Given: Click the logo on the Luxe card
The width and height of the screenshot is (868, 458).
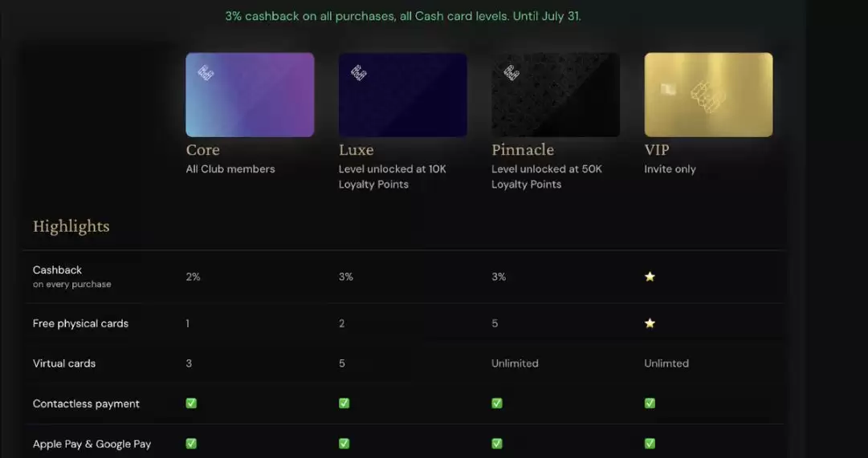Looking at the screenshot, I should 358,73.
